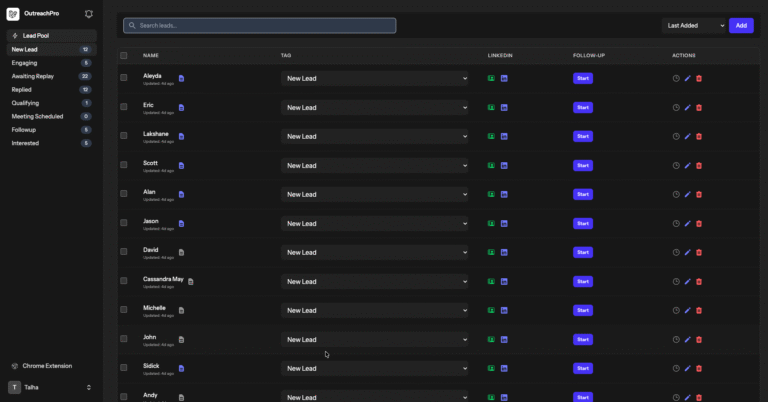
Task: Start follow-up for Aleyda
Action: [x=583, y=78]
